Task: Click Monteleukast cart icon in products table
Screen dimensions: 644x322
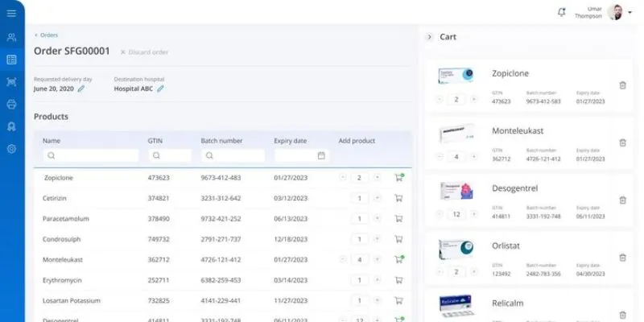Action: pyautogui.click(x=398, y=259)
